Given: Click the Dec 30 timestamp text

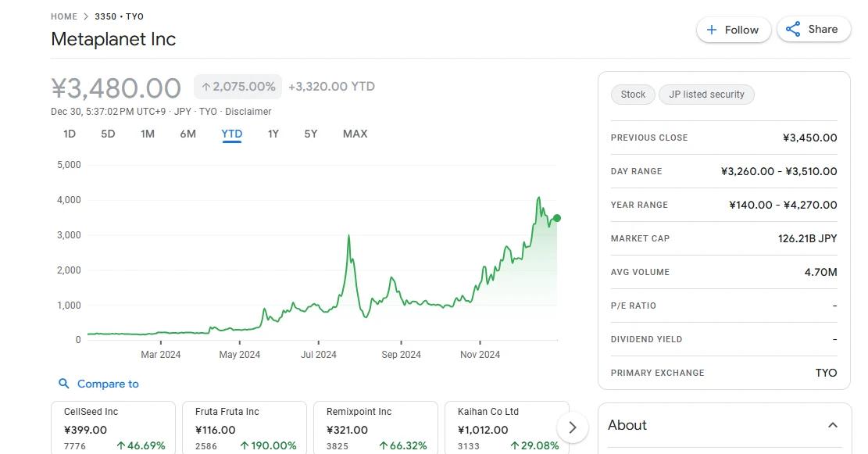Looking at the screenshot, I should pos(108,111).
